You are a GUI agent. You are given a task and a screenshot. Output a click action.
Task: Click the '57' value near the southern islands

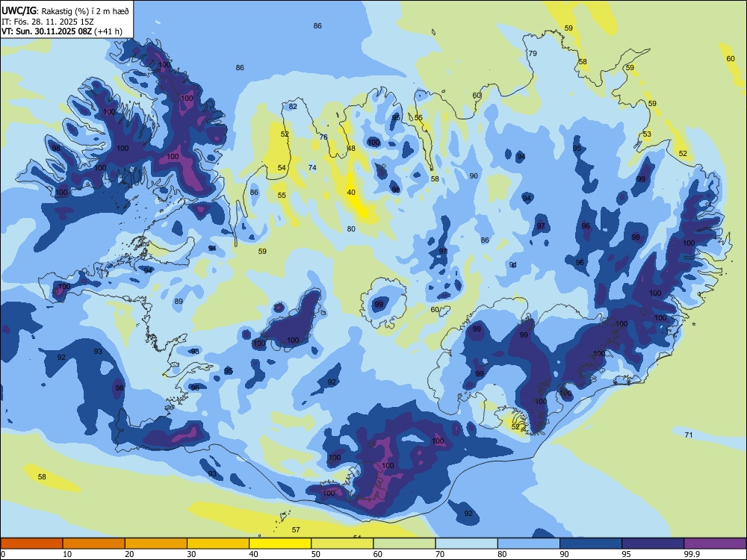pos(296,529)
